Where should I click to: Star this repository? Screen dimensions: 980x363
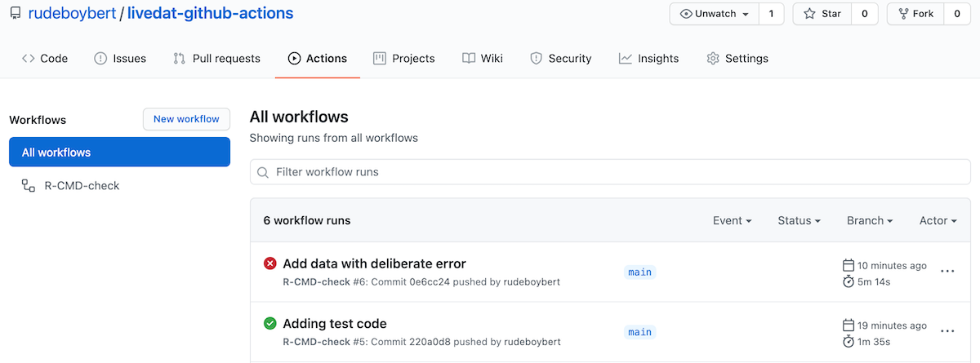pyautogui.click(x=822, y=14)
